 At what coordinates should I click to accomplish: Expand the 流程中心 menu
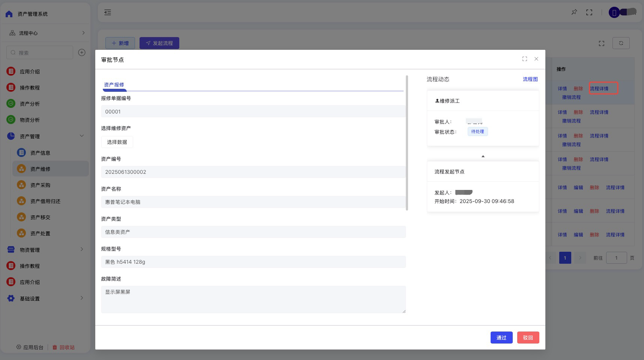(x=83, y=33)
